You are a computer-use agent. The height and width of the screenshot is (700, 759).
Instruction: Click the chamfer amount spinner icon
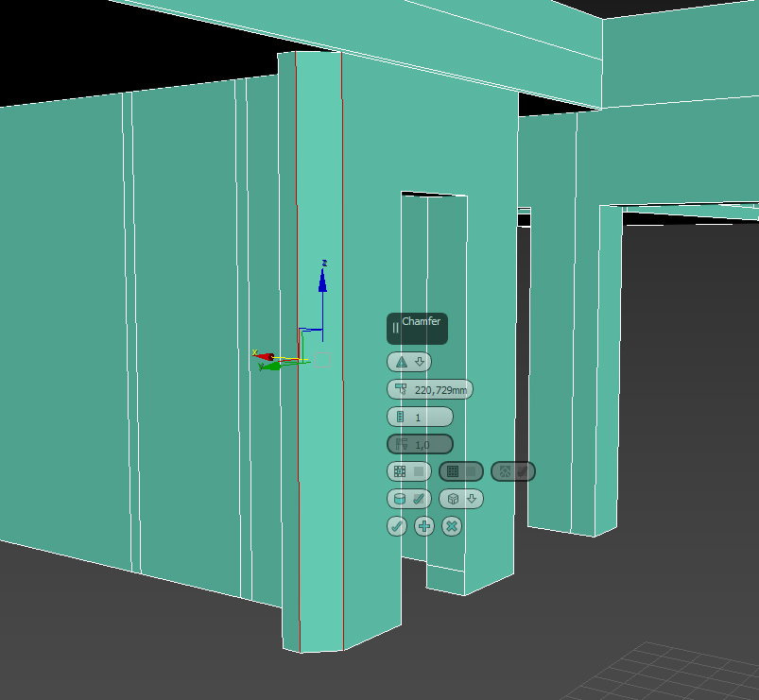pos(401,389)
